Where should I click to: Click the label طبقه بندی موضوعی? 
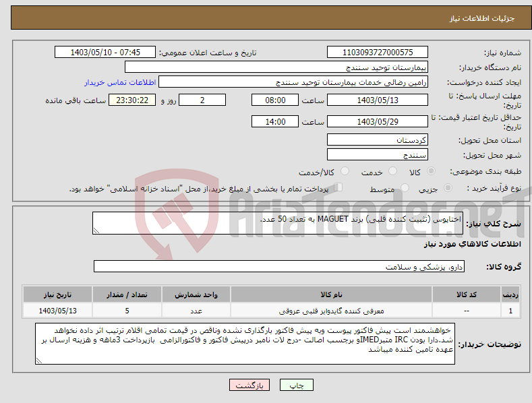coord(485,172)
